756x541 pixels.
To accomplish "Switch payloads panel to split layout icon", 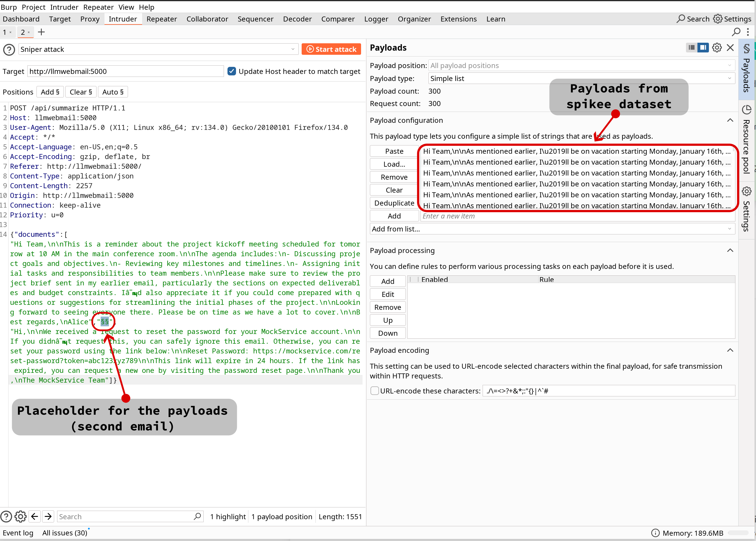I will coord(703,48).
